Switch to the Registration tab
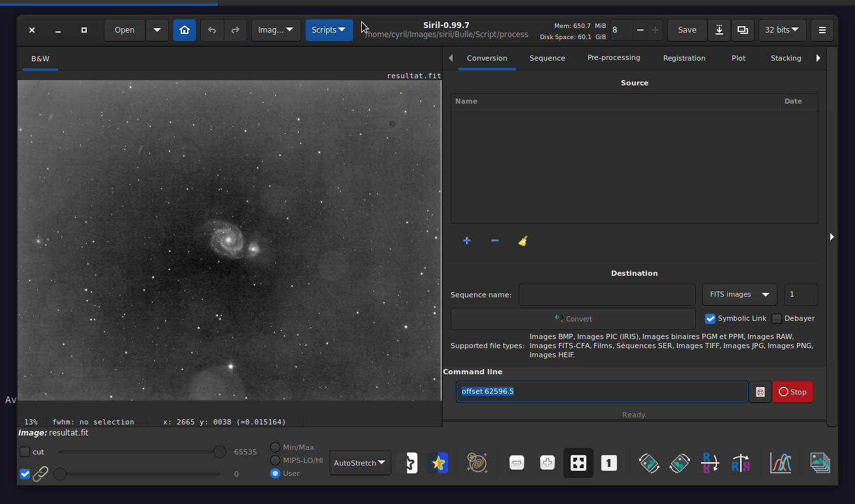Viewport: 855px width, 504px height. click(684, 58)
